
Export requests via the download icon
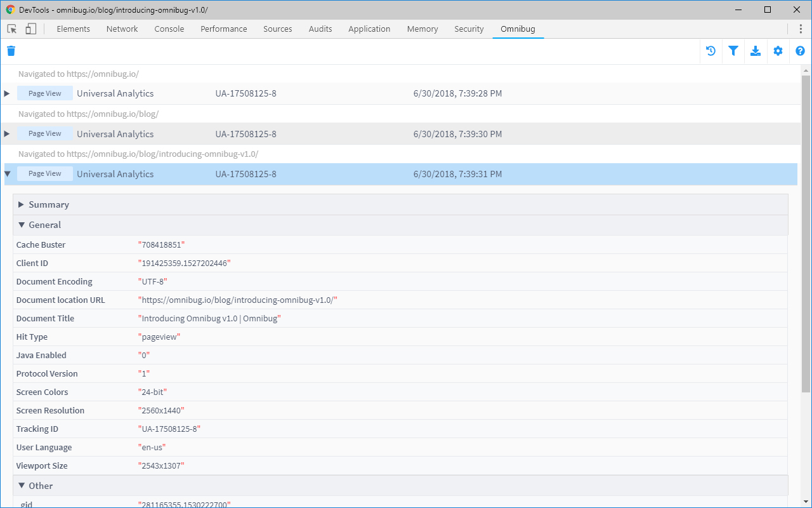click(756, 51)
